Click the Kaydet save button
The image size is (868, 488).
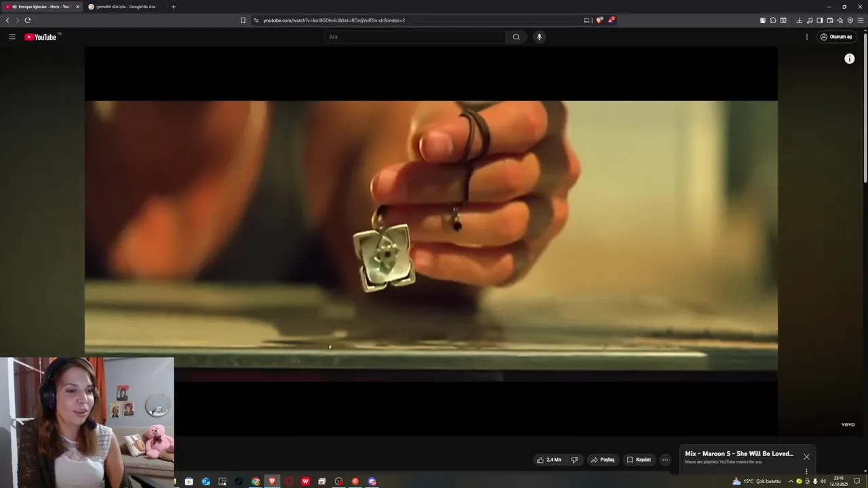click(x=639, y=460)
